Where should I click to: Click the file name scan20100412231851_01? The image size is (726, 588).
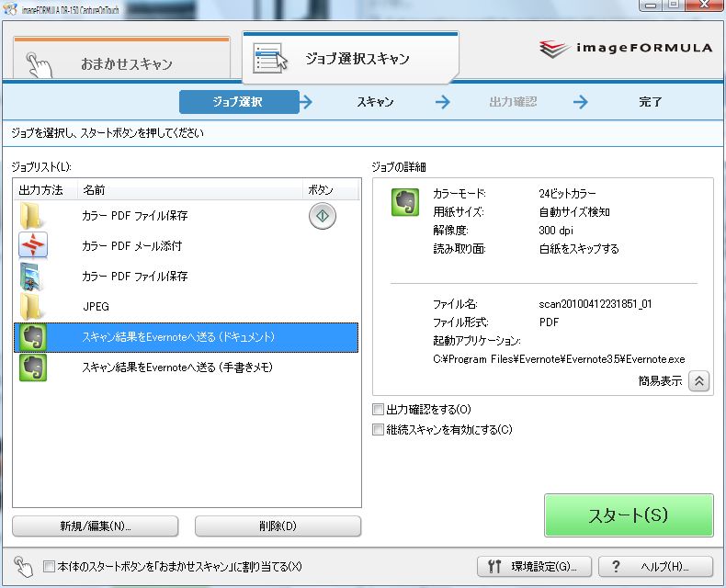pyautogui.click(x=595, y=304)
